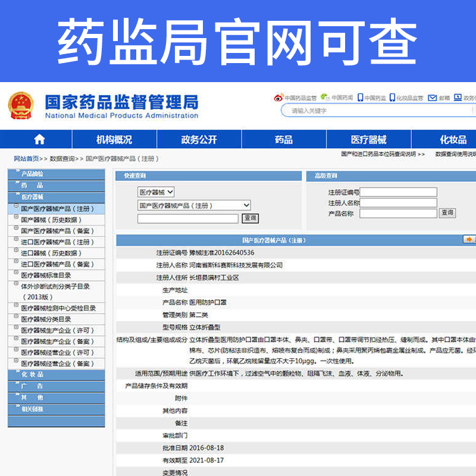Screen dimensions: 476x476
Task: Select 进口医疗器械产品（注册）in sidebar
Action: [57, 242]
